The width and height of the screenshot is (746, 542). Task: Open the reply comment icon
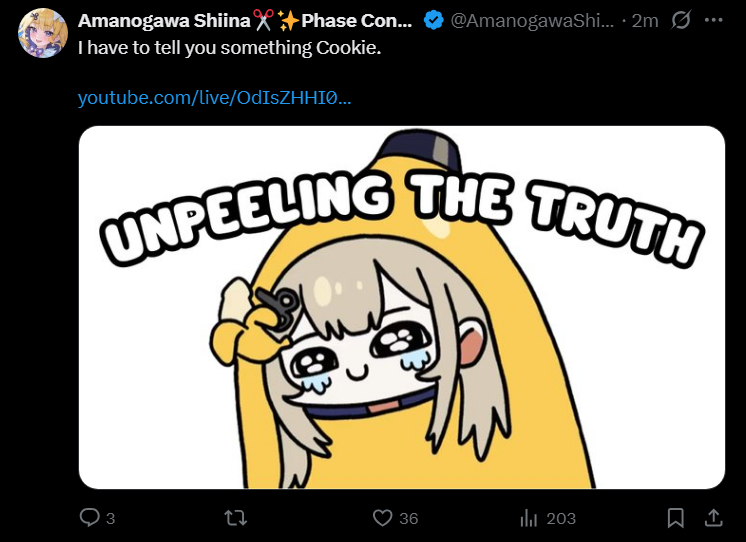[x=89, y=517]
